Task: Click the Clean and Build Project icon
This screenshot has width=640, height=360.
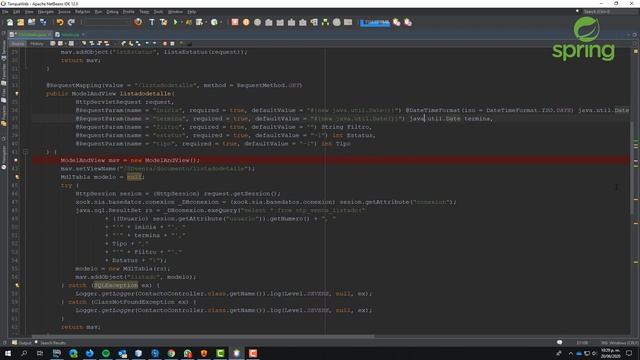Action: 164,22
